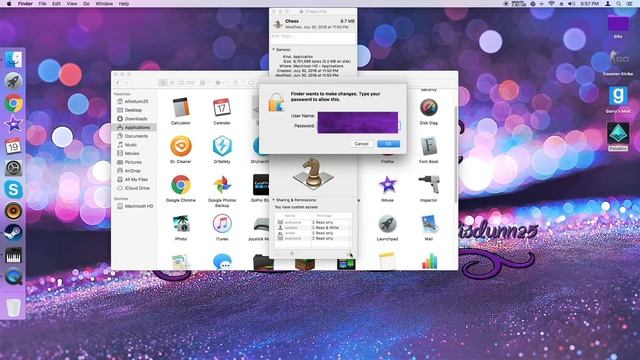Open the Google Photos Backup app

pyautogui.click(x=222, y=185)
